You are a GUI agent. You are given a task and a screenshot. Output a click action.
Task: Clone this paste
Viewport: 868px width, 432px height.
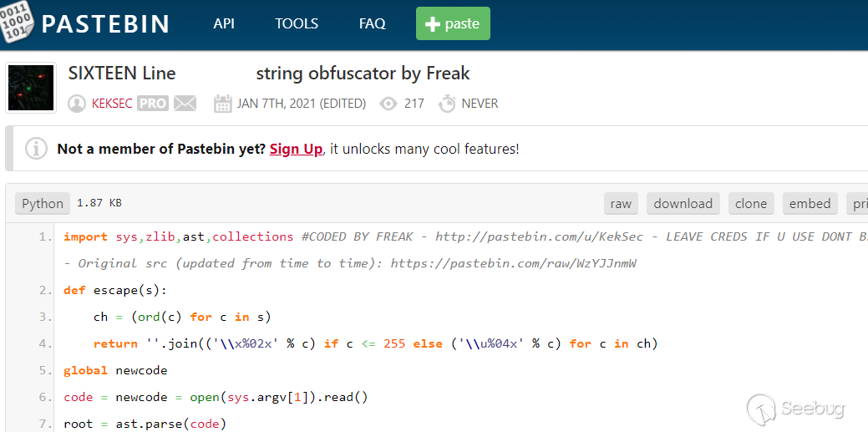point(751,203)
